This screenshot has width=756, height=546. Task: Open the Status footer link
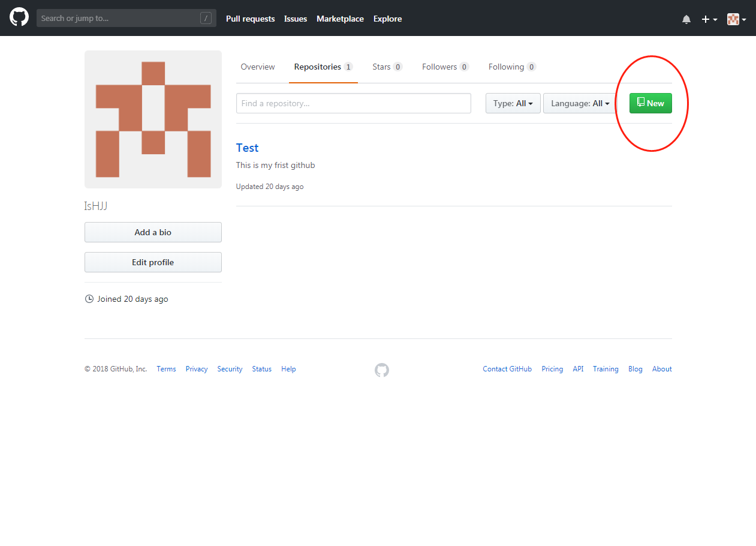click(262, 369)
